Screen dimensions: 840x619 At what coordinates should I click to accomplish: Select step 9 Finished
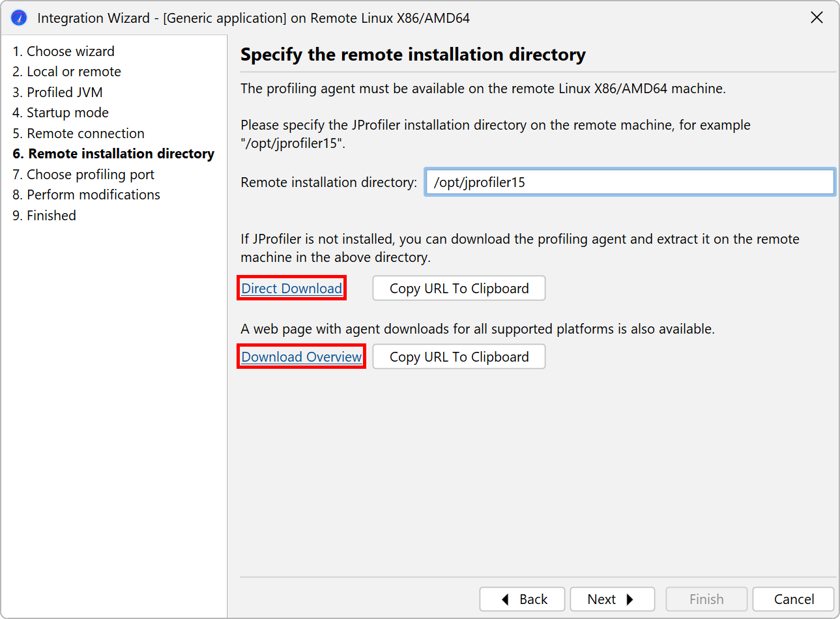(x=44, y=216)
